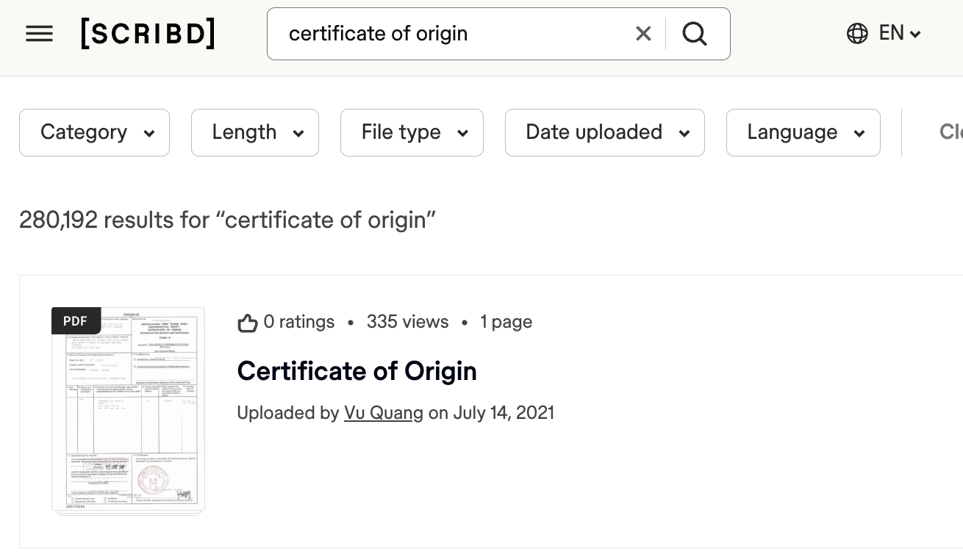
Task: Click the results count heading
Action: (227, 220)
